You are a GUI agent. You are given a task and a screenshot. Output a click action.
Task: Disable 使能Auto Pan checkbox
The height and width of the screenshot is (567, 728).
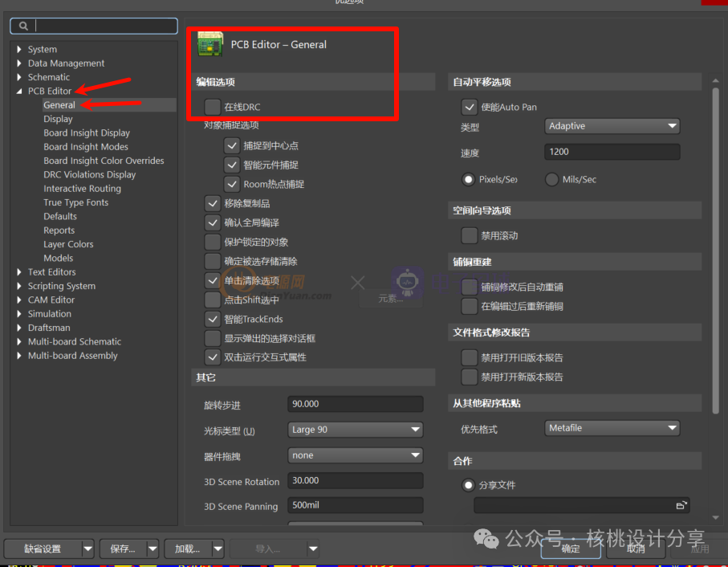[x=469, y=107]
